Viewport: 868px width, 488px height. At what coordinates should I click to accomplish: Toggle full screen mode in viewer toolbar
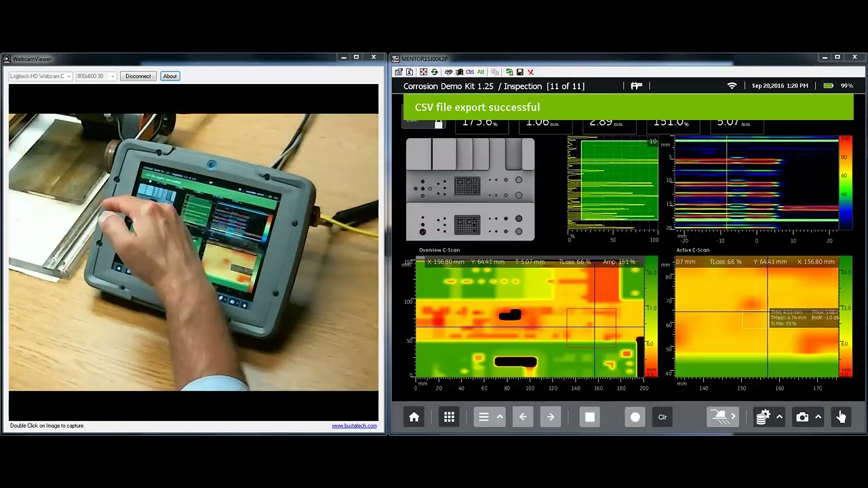(424, 72)
